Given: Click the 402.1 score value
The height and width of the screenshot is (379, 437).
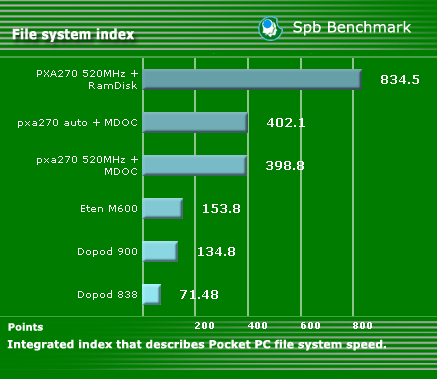Looking at the screenshot, I should coord(286,123).
